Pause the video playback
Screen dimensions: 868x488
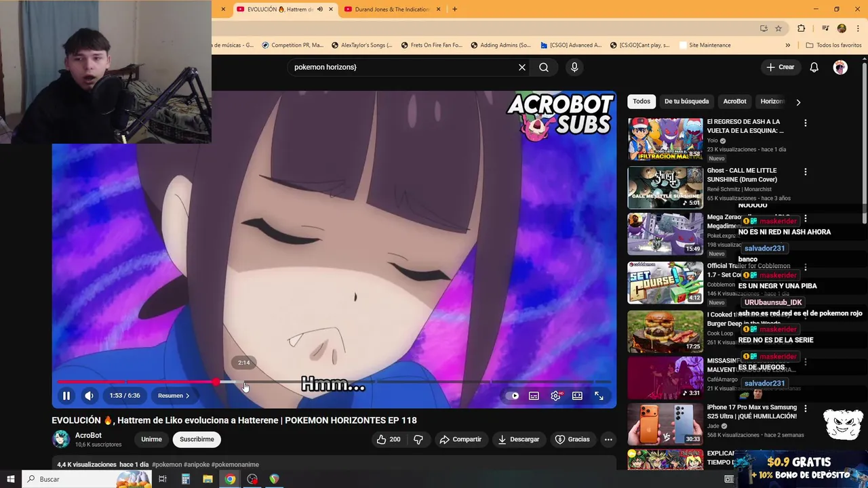point(66,396)
